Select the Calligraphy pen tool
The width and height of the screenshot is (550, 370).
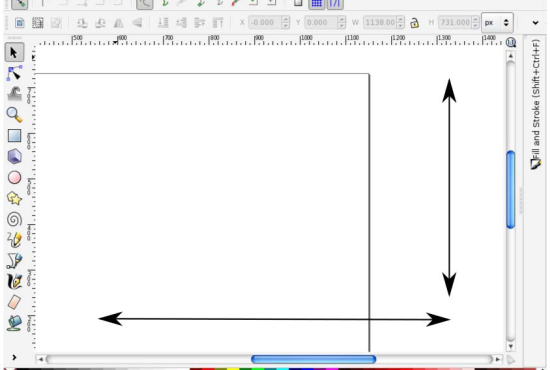click(14, 281)
